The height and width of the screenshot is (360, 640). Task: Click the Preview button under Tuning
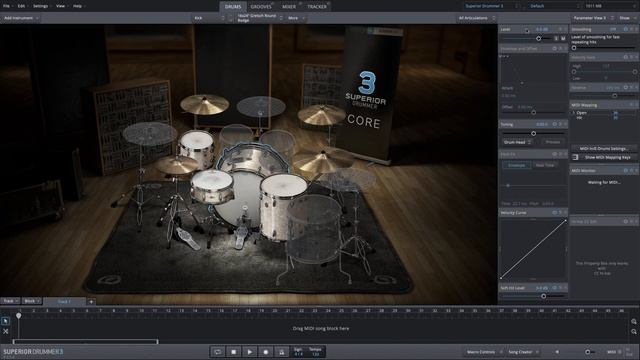coord(553,142)
